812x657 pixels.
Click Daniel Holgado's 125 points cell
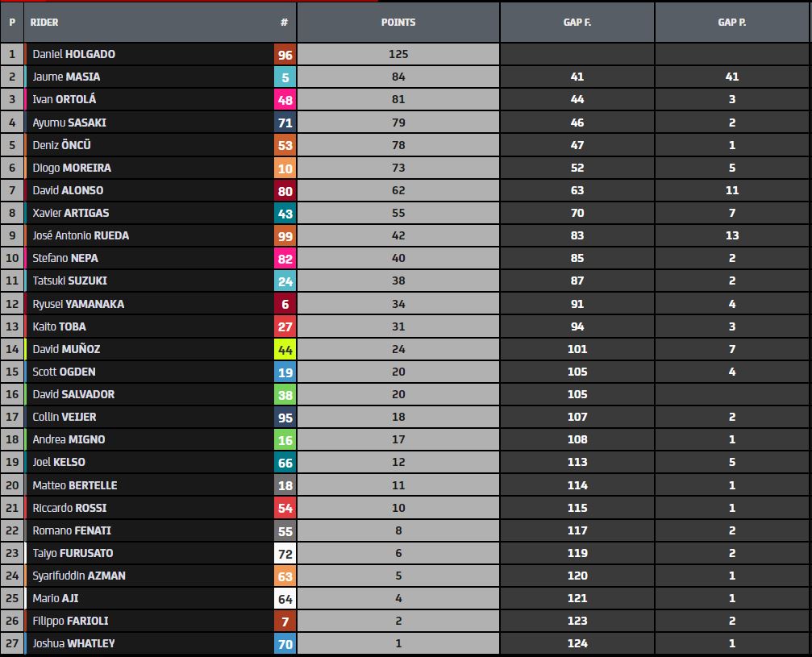398,55
